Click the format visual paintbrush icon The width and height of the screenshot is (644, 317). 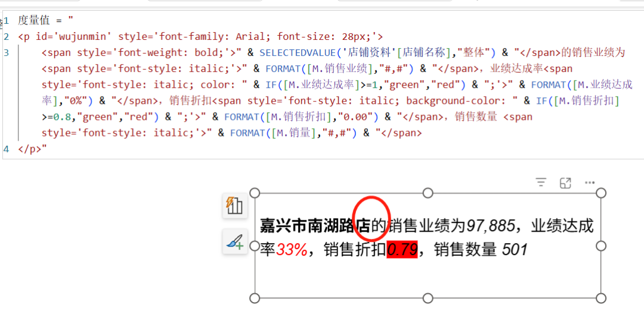click(235, 242)
